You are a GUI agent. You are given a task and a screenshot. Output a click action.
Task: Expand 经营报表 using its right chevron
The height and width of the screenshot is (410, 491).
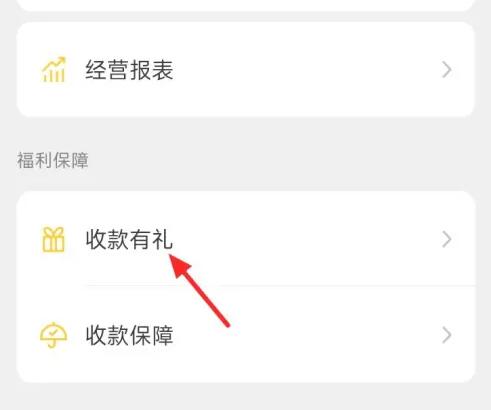point(447,70)
